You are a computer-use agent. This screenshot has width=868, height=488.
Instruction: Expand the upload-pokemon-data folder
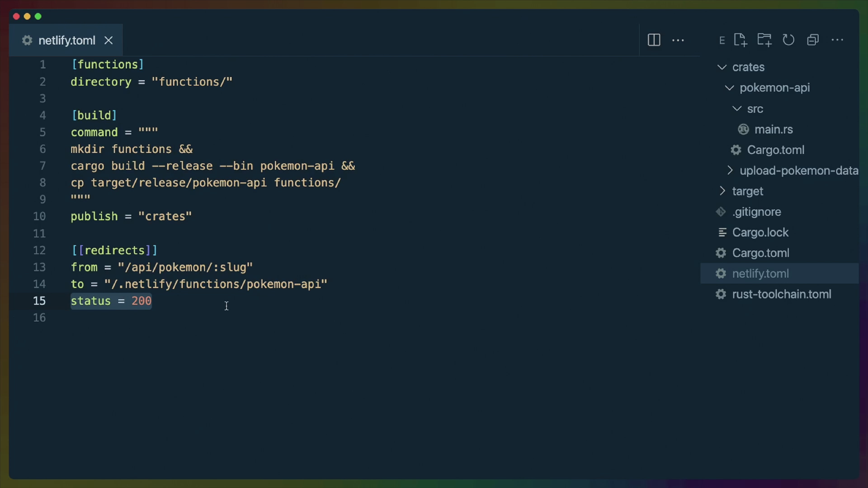730,170
